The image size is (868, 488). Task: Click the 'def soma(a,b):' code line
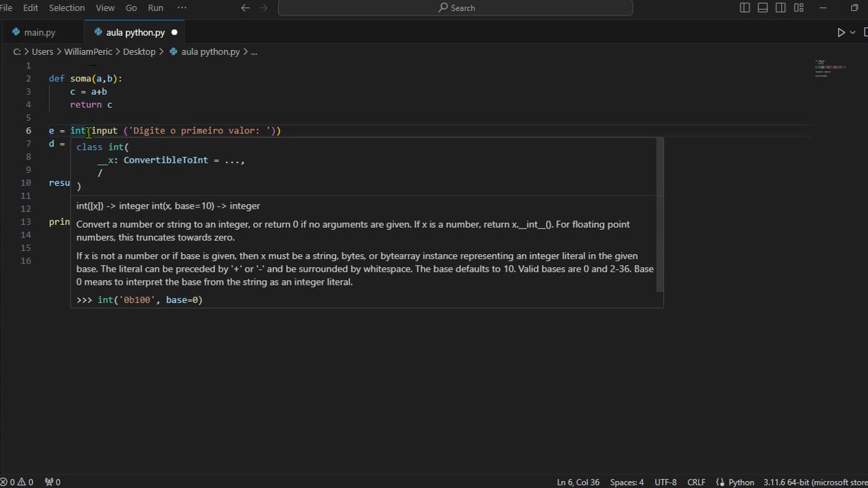coord(85,79)
